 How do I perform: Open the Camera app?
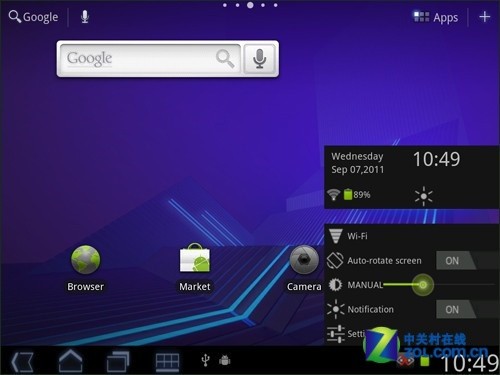(304, 268)
